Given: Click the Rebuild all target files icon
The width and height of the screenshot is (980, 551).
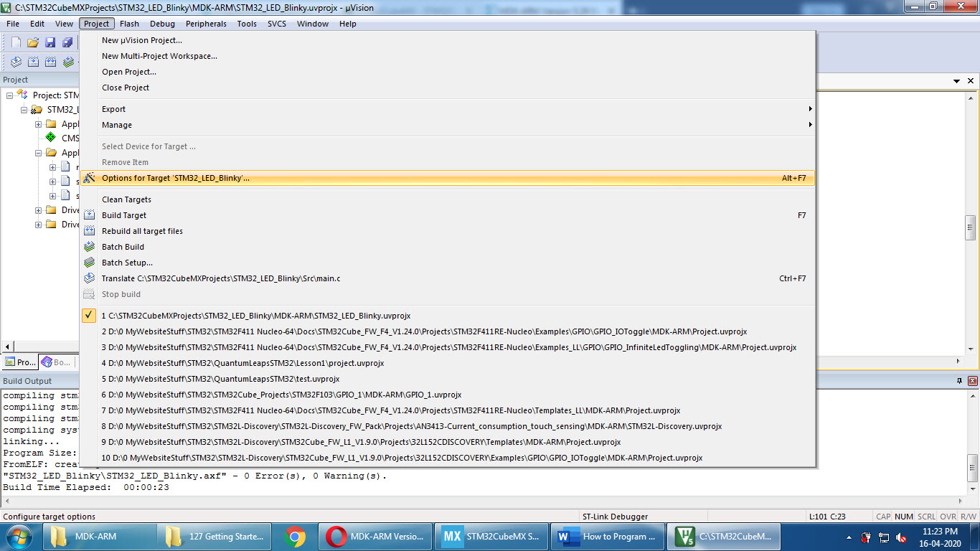Looking at the screenshot, I should [x=89, y=231].
